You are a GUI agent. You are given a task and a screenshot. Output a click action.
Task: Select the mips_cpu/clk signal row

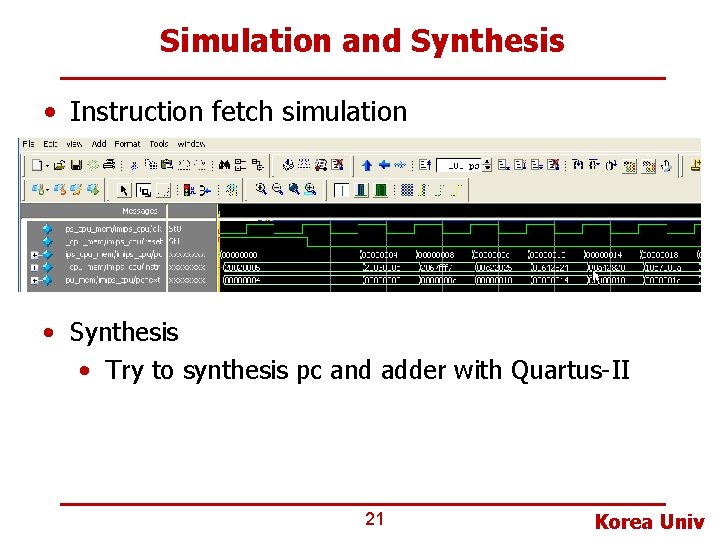pos(114,228)
